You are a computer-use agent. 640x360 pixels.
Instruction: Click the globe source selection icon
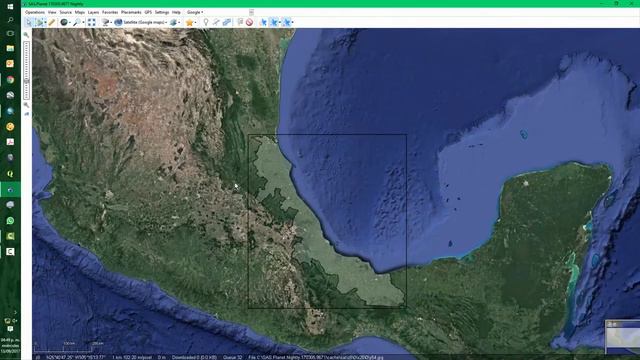(x=64, y=22)
